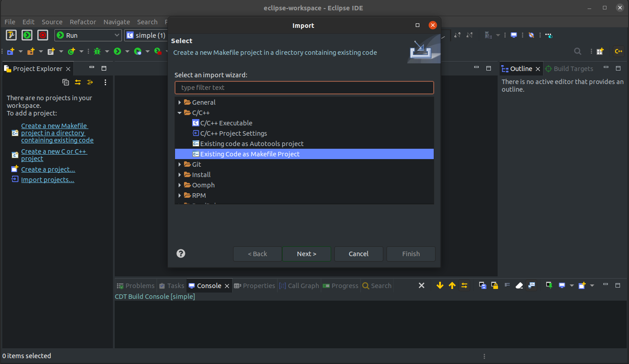
Task: Click the green Run toolbar icon
Action: click(117, 52)
